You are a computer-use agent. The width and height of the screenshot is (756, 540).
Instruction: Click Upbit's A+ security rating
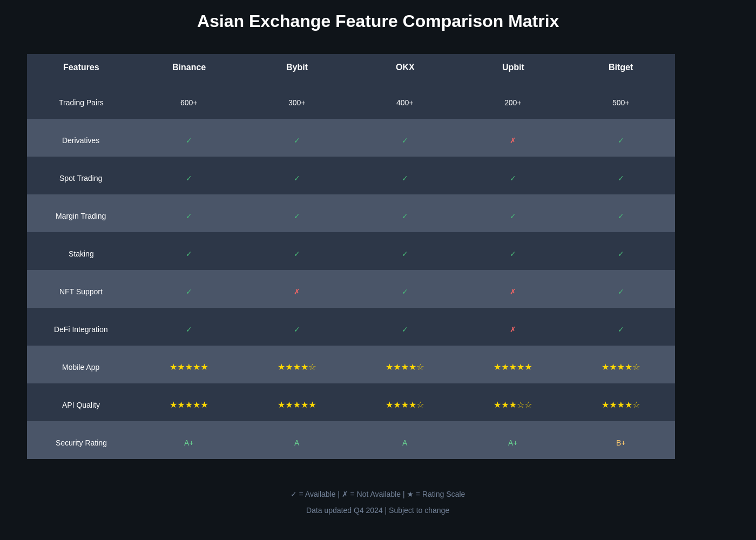[513, 443]
